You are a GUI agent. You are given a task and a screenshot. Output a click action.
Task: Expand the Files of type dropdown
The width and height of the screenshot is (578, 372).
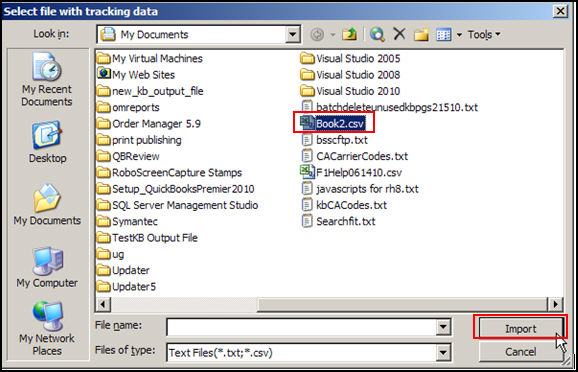pos(443,352)
